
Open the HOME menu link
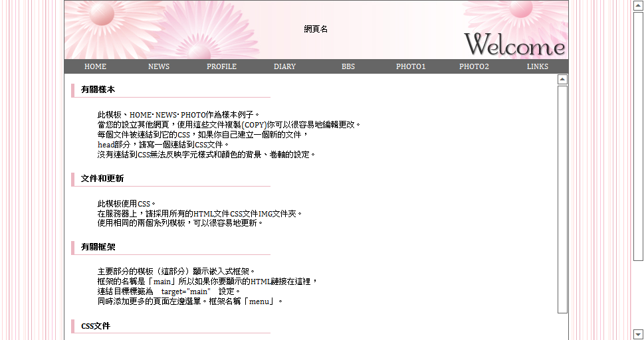pos(95,66)
